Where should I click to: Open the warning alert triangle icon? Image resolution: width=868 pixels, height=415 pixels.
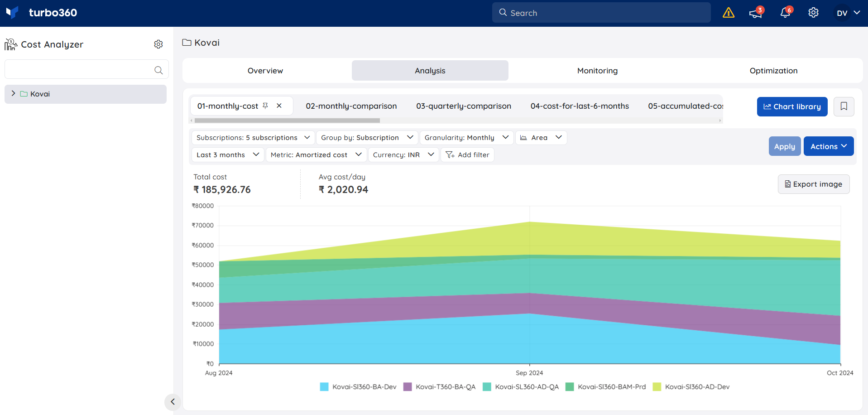pos(729,13)
